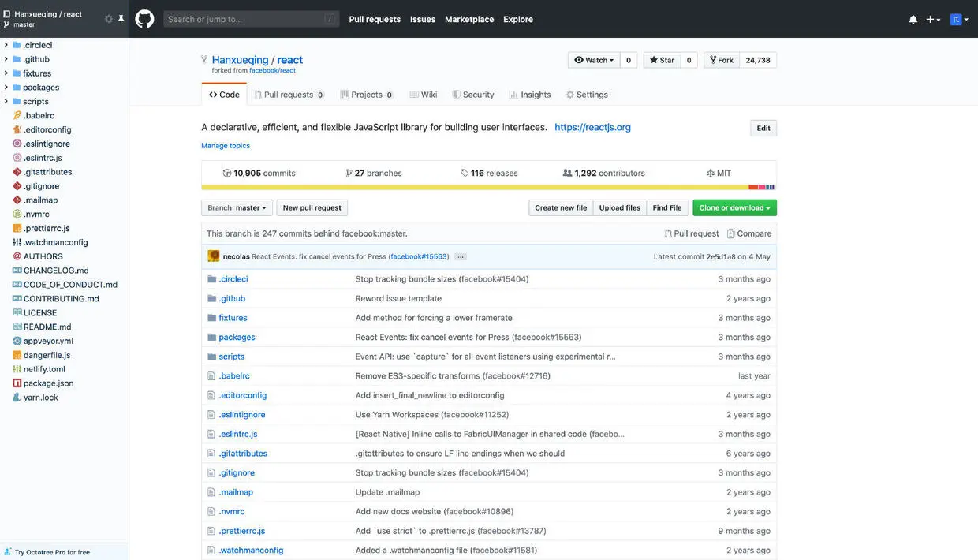Open dangerfile.js in sidebar
Screen dimensions: 978x560
(47, 355)
